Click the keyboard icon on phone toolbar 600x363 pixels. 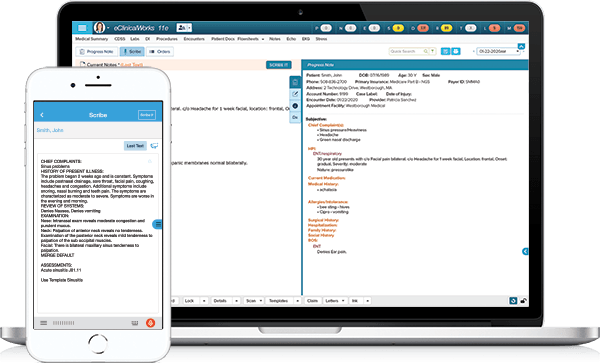pyautogui.click(x=135, y=323)
